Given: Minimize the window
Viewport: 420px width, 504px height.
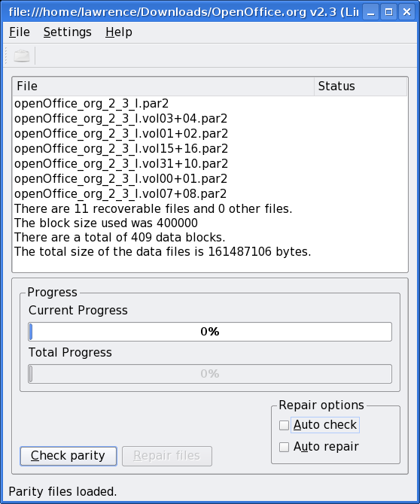Looking at the screenshot, I should pyautogui.click(x=371, y=12).
